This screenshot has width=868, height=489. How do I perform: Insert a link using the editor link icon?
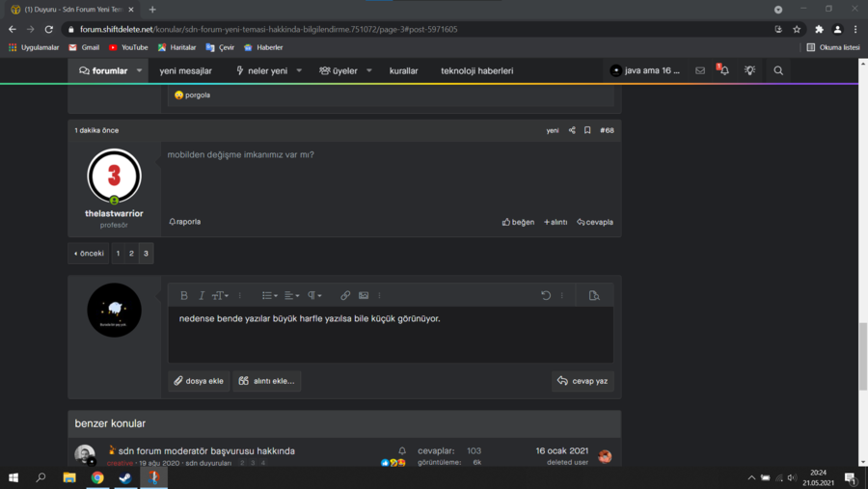(345, 295)
